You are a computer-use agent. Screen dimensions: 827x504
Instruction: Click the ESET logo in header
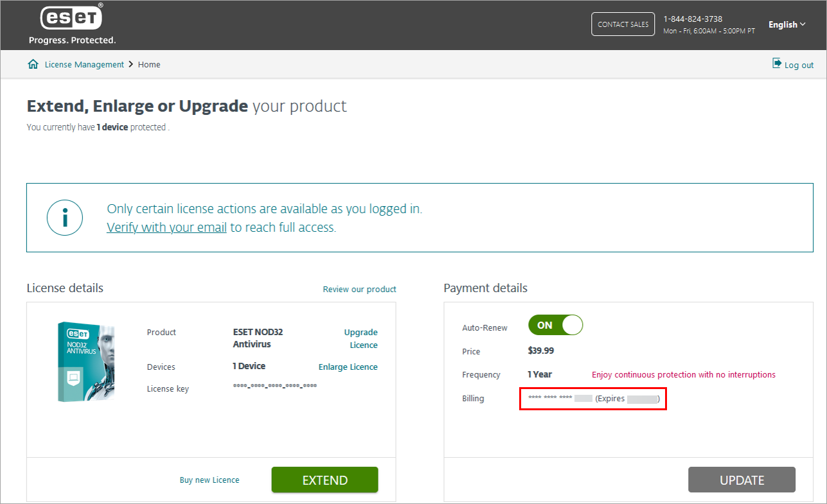[x=72, y=19]
